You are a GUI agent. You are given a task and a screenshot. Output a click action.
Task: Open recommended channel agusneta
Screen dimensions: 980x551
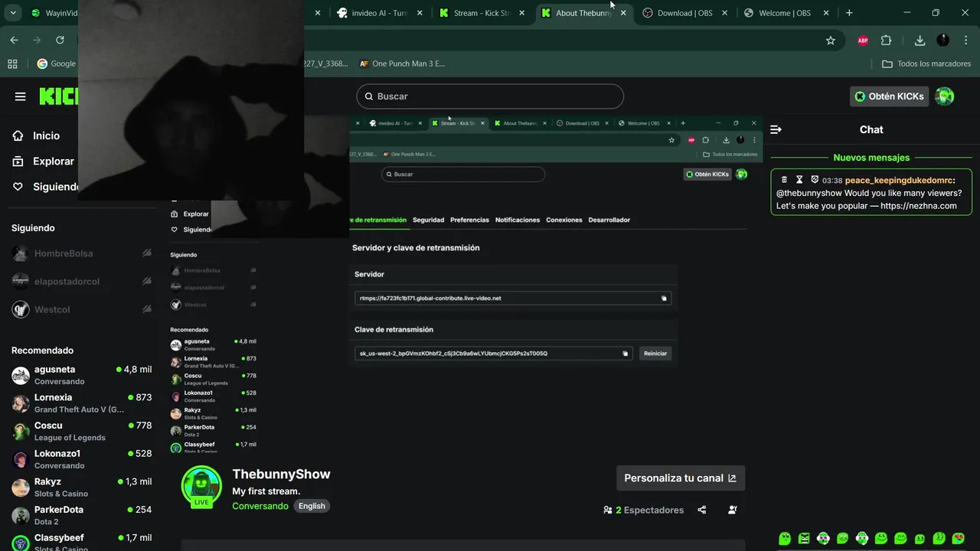click(x=81, y=375)
